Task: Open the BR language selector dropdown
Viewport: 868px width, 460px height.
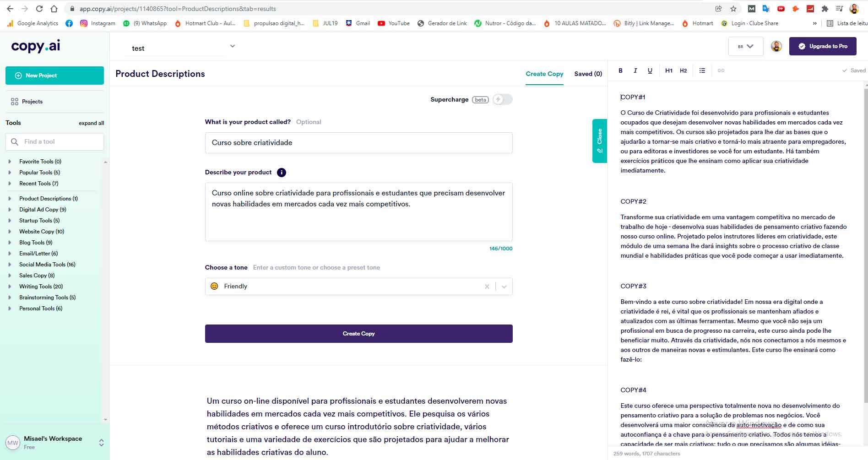Action: [x=745, y=46]
